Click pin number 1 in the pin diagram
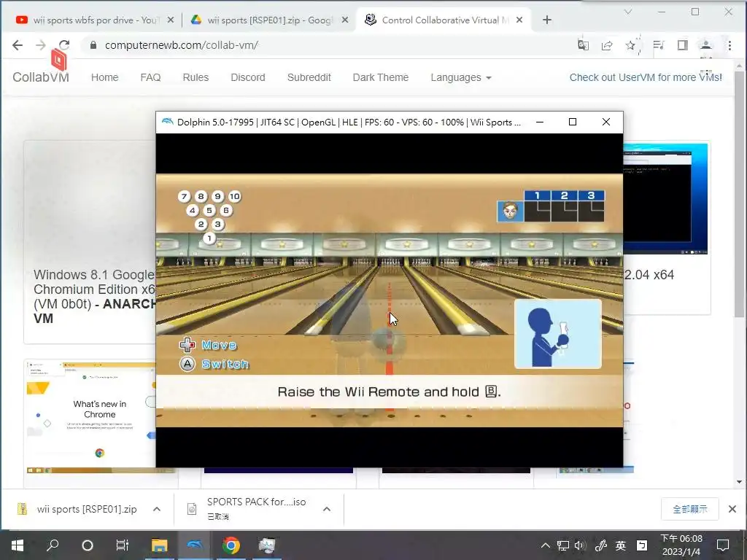Viewport: 747px width, 560px height. pyautogui.click(x=209, y=238)
